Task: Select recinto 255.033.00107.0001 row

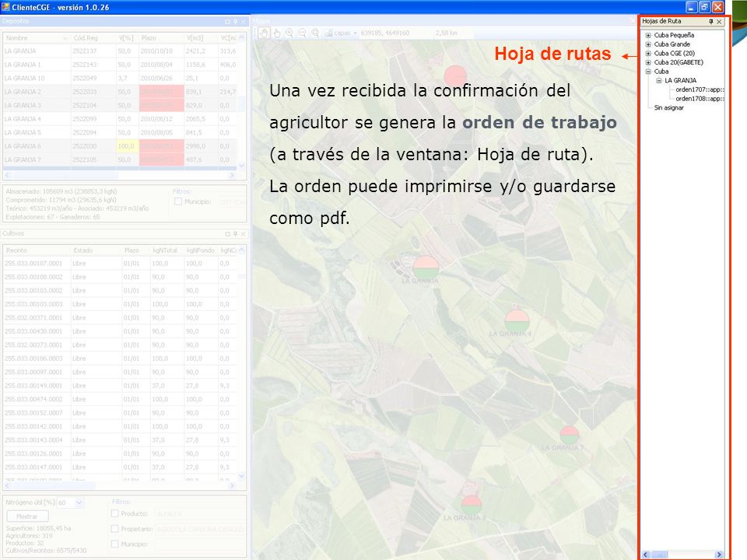Action: pyautogui.click(x=120, y=264)
